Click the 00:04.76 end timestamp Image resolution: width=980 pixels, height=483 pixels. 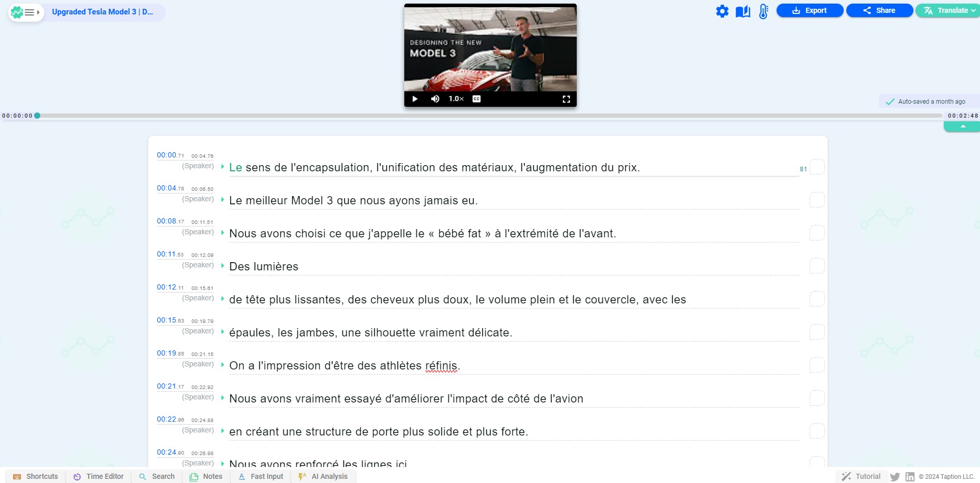(202, 156)
